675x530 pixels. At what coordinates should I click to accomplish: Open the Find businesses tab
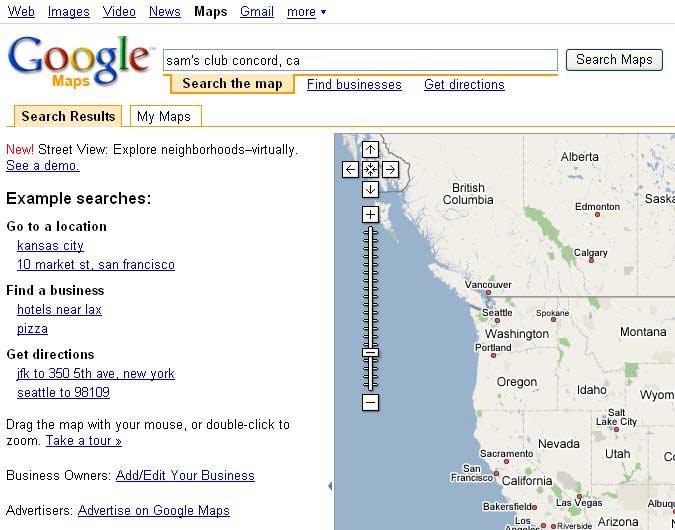pos(354,85)
